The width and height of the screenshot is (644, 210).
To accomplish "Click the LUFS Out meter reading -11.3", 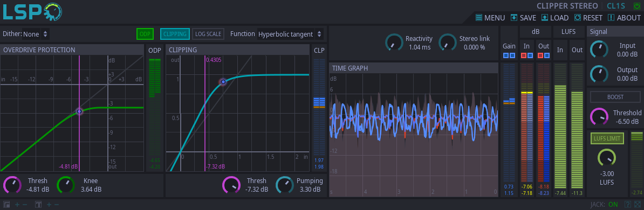I will 577,193.
